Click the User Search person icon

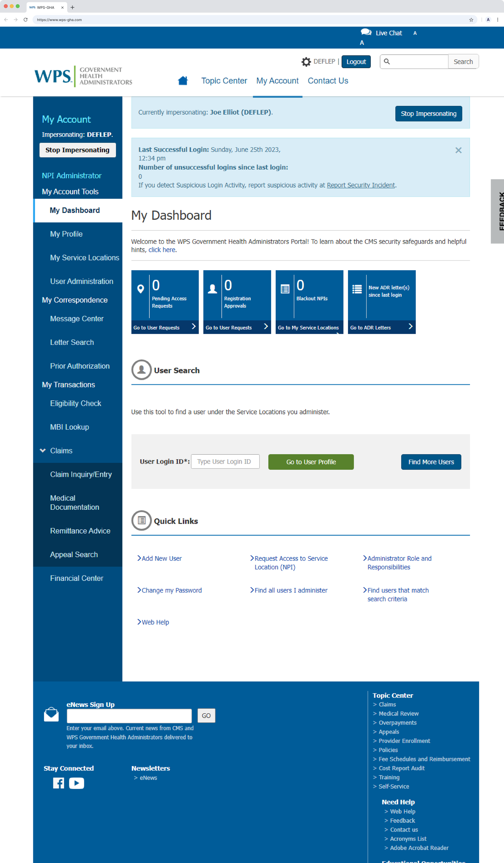141,370
